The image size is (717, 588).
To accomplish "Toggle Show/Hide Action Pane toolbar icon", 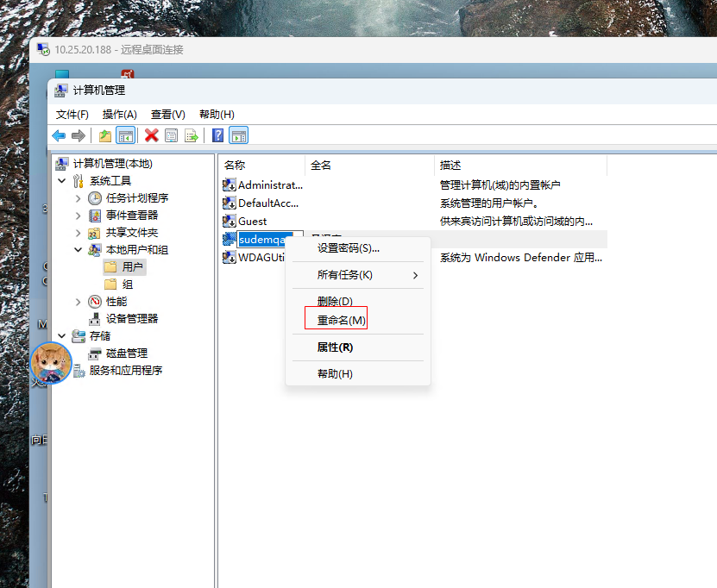I will pyautogui.click(x=238, y=135).
